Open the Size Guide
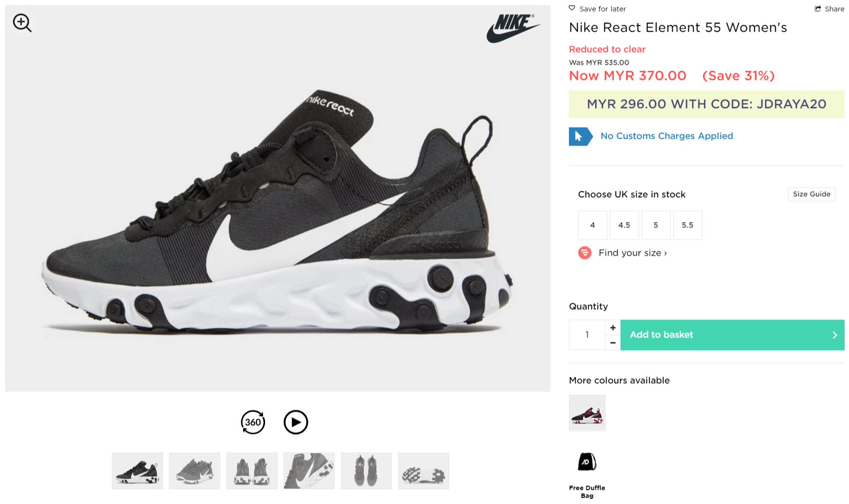The image size is (849, 504). coord(811,194)
